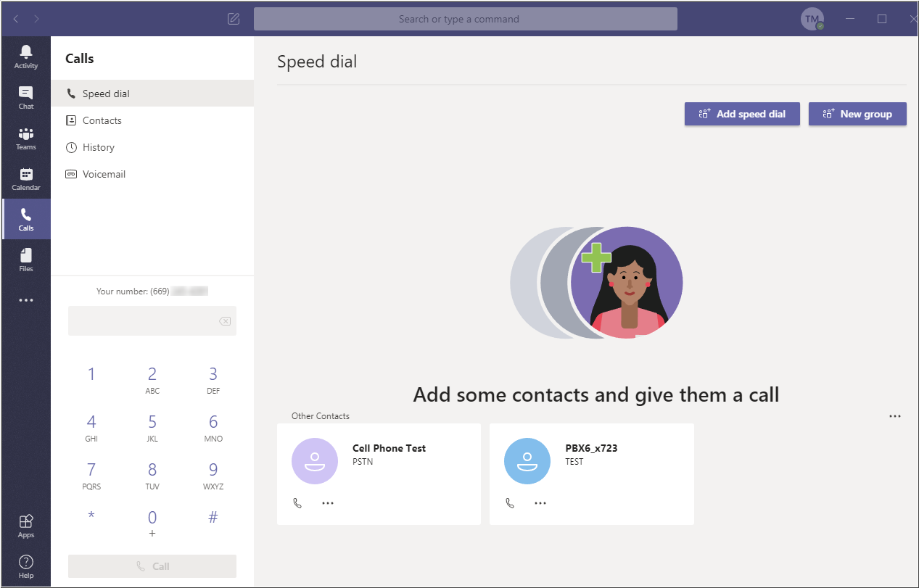
Task: Open more options for Cell Phone Test
Action: click(328, 502)
